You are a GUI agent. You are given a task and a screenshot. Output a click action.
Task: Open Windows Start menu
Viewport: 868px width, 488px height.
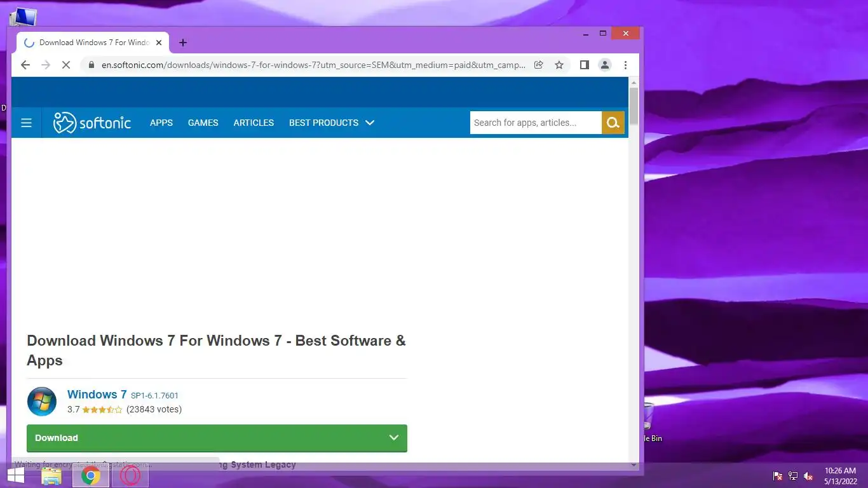[x=16, y=475]
